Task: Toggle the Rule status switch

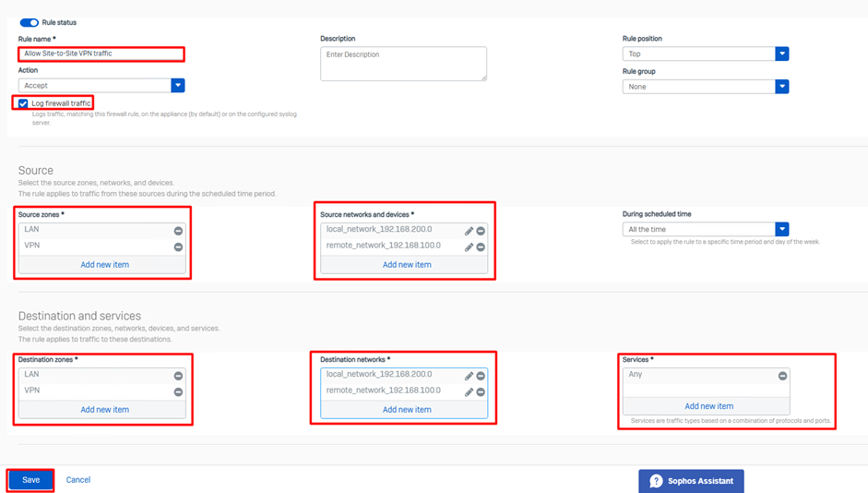Action: pos(29,22)
